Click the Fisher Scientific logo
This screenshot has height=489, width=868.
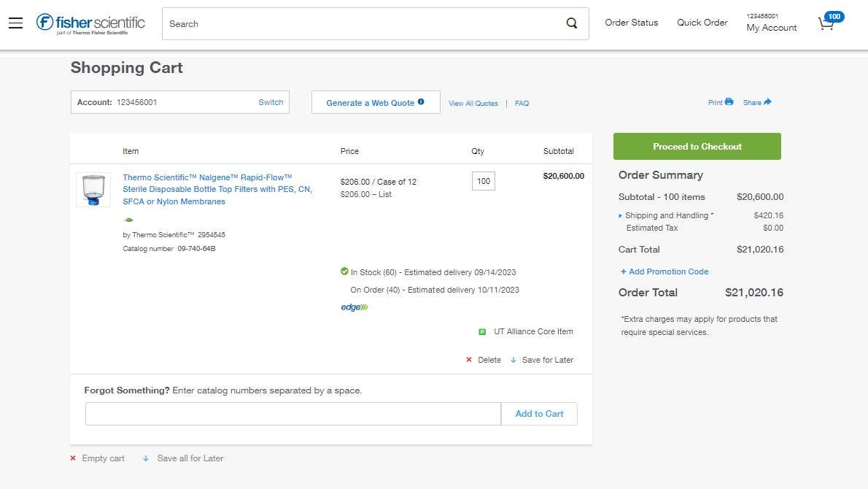tap(89, 23)
